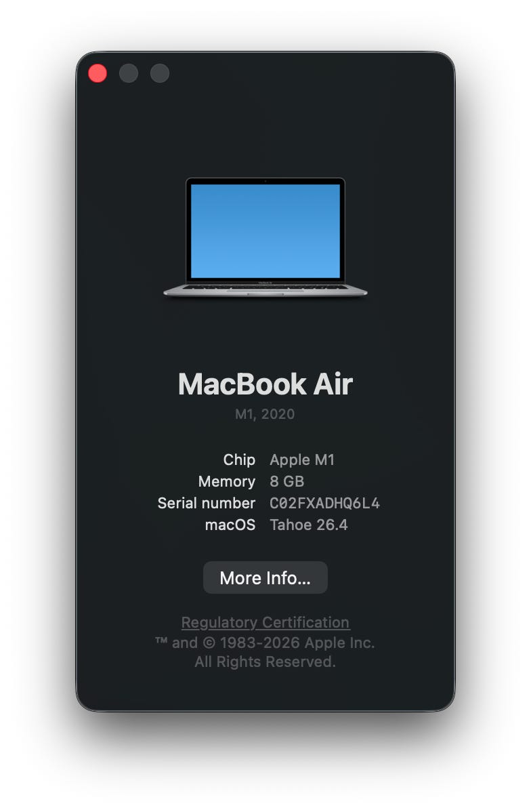531x812 pixels.
Task: Select the 8 GB memory value
Action: point(286,481)
